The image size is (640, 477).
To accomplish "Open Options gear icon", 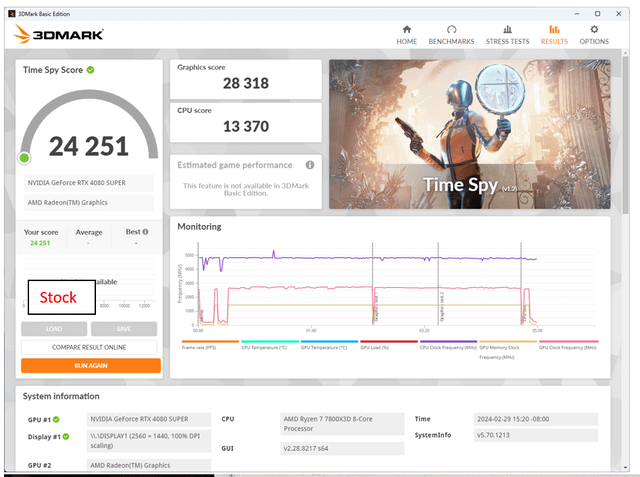I will [x=594, y=29].
